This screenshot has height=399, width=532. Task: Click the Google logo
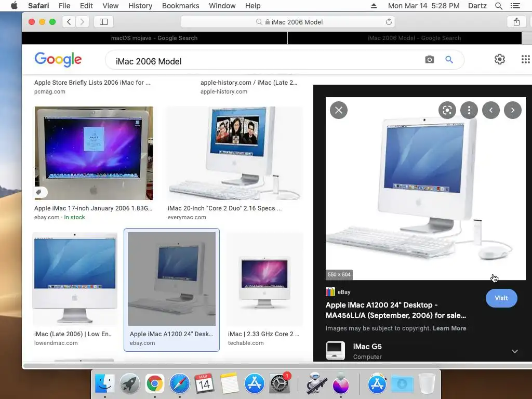[58, 59]
